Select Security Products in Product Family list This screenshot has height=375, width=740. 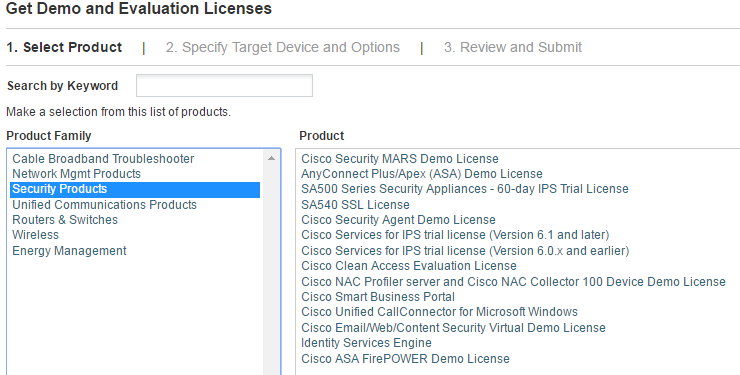tap(135, 190)
